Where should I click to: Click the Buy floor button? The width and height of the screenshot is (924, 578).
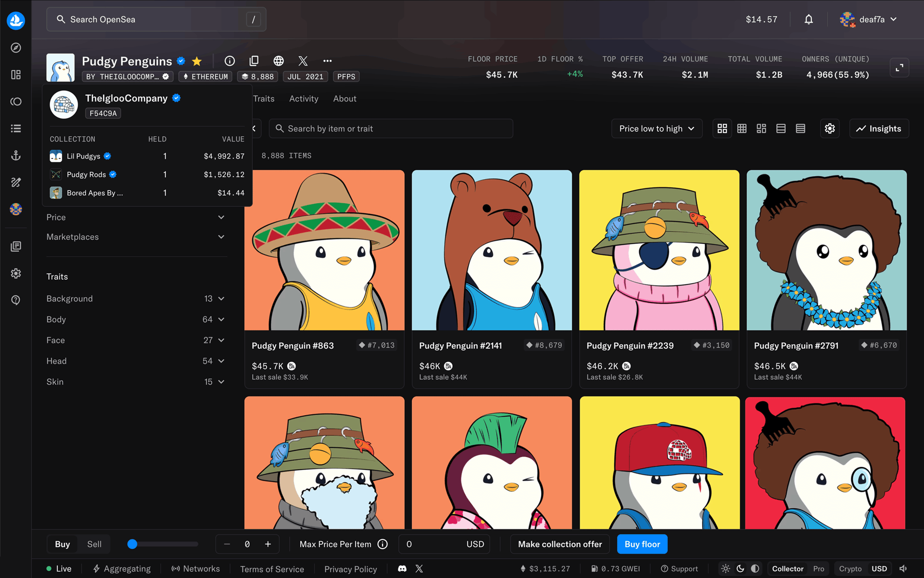642,544
